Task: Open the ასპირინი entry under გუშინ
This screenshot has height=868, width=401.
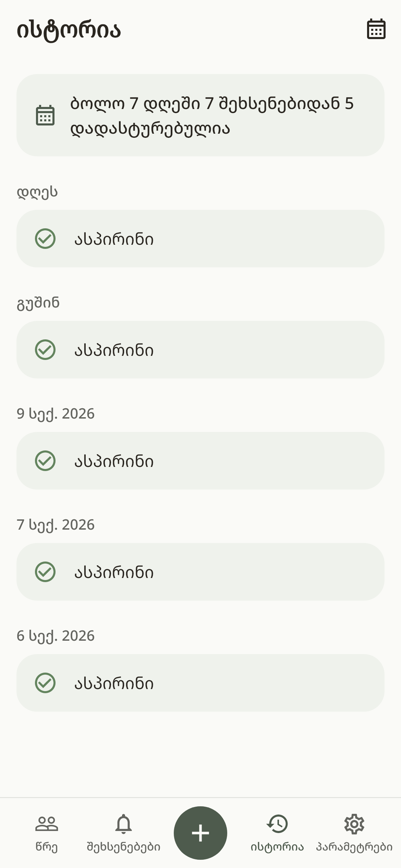Action: click(200, 350)
